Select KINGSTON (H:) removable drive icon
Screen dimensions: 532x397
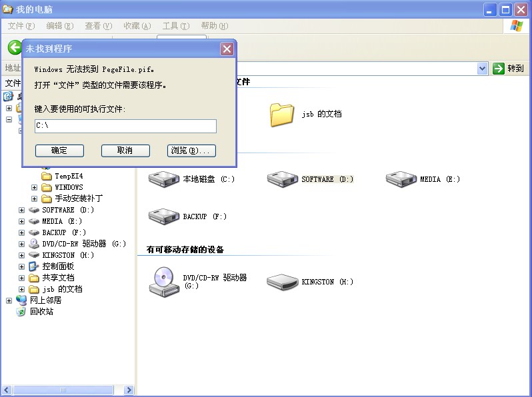pyautogui.click(x=282, y=282)
